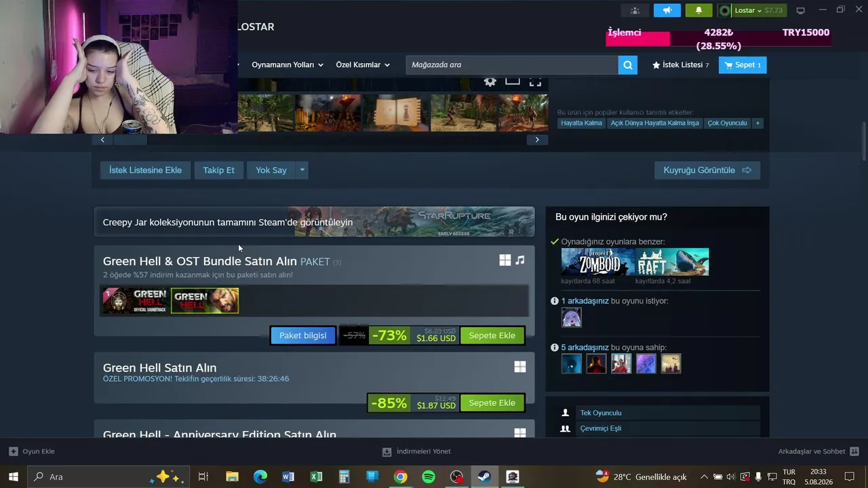Open the dropdown arrow next to Yok Say
This screenshot has width=868, height=488.
(x=302, y=170)
